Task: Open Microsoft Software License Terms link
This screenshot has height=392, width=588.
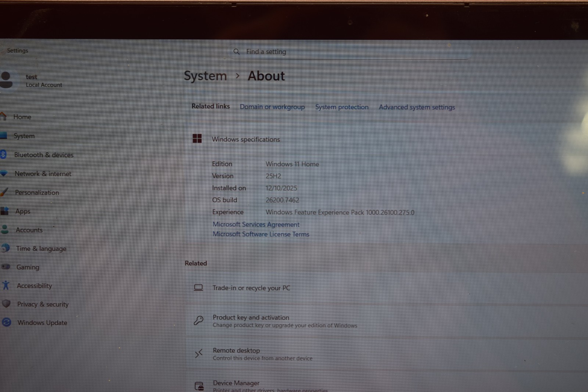Action: [261, 234]
